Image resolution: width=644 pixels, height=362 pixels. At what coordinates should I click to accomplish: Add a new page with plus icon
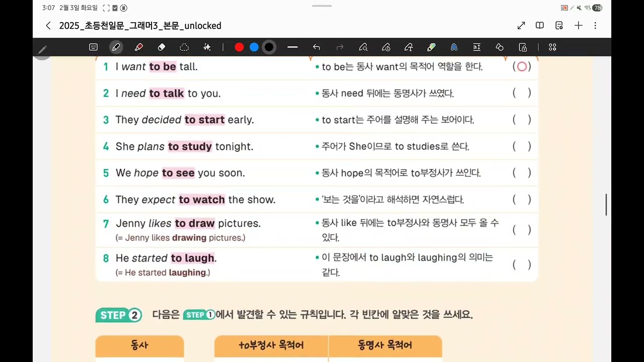click(x=579, y=26)
